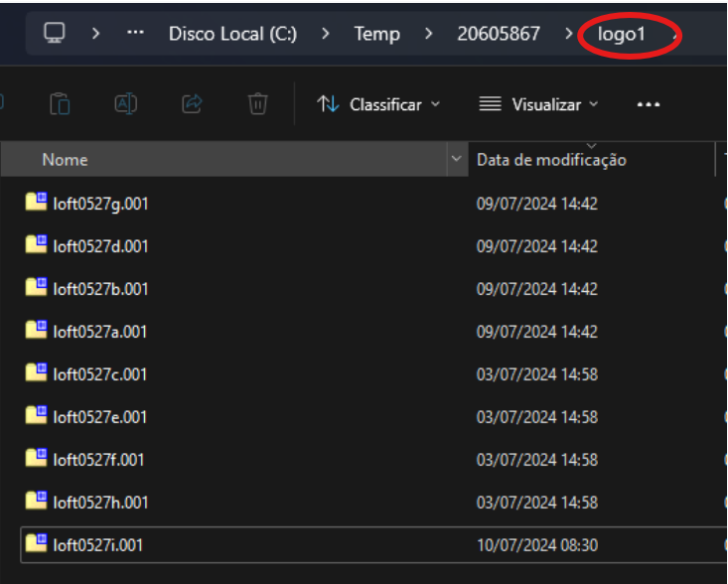Click the file icon of loft0527i.001
Viewport: 728px width, 584px height.
click(x=36, y=543)
